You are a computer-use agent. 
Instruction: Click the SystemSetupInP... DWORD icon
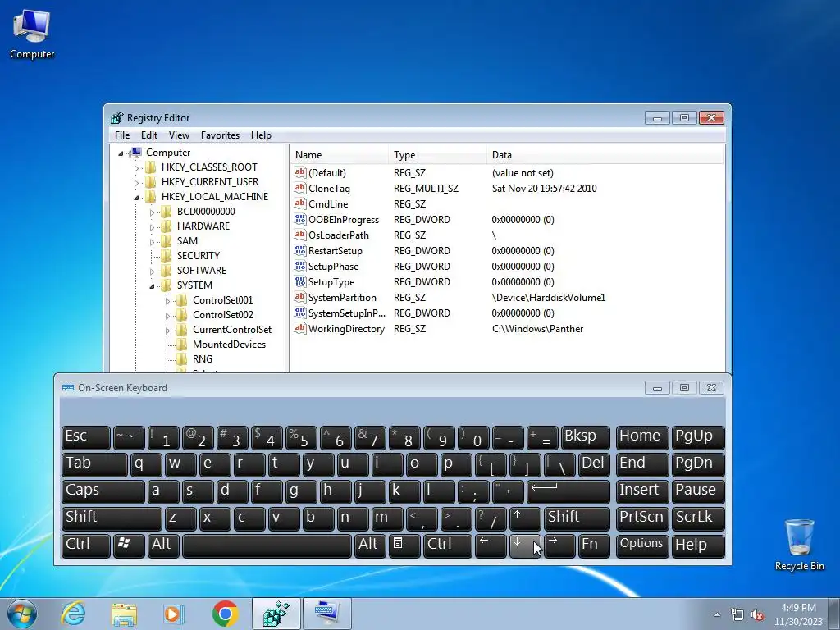(299, 313)
